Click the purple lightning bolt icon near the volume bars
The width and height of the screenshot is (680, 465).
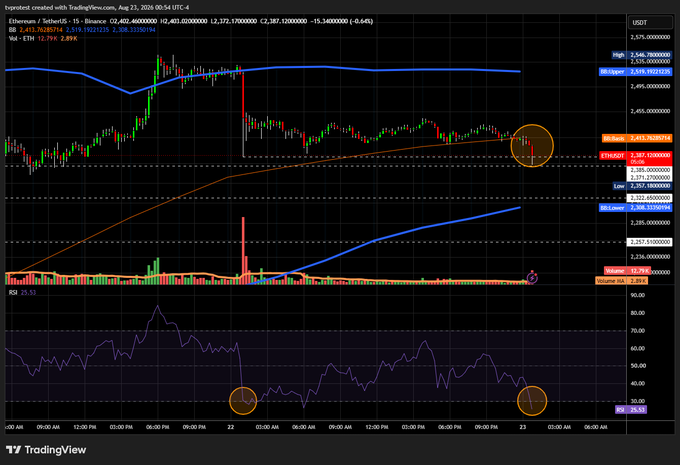pos(532,277)
